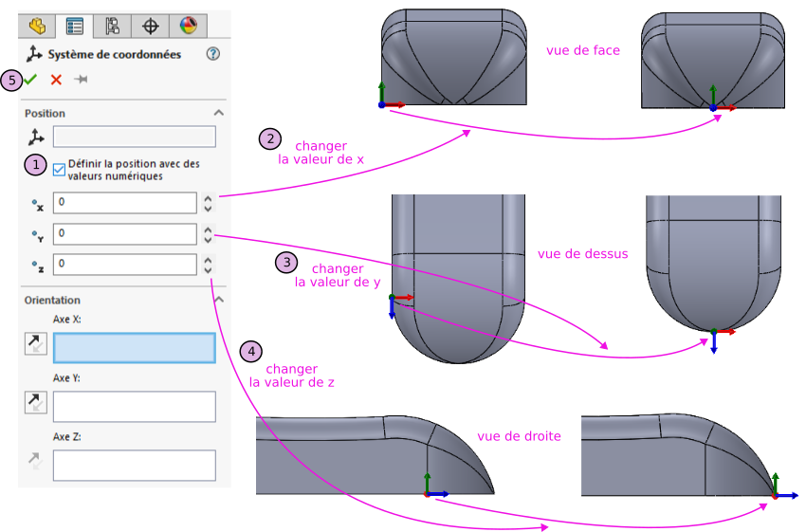The image size is (806, 532).
Task: Confirm with the green check mark
Action: pyautogui.click(x=31, y=80)
